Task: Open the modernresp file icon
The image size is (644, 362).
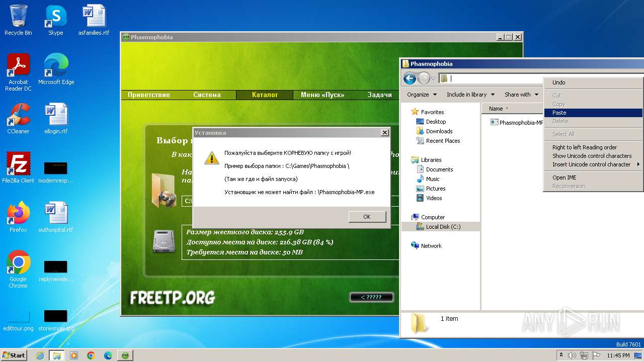Action: [x=56, y=172]
